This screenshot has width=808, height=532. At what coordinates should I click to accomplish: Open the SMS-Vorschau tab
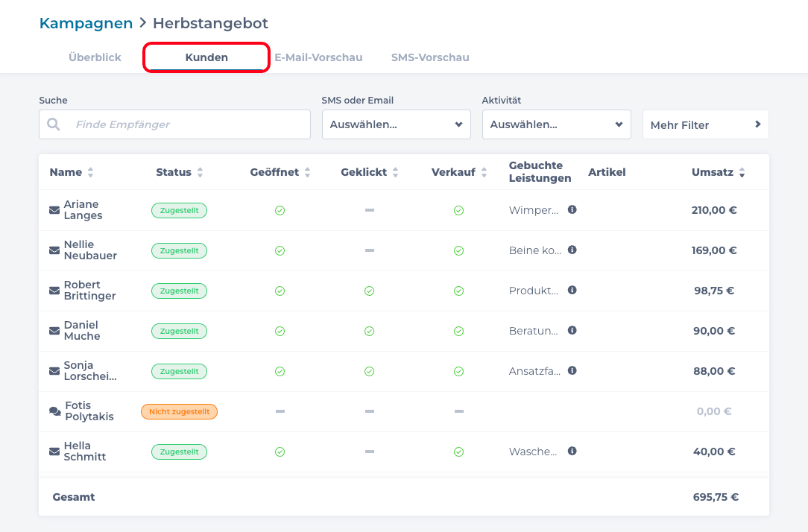[430, 57]
